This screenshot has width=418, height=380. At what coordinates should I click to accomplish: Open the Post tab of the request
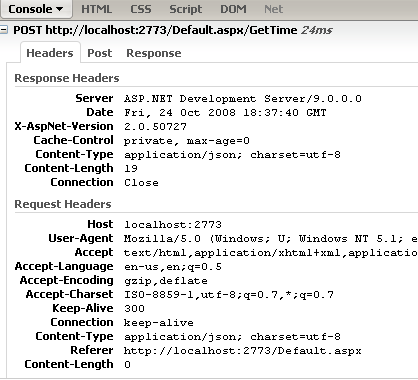(100, 53)
